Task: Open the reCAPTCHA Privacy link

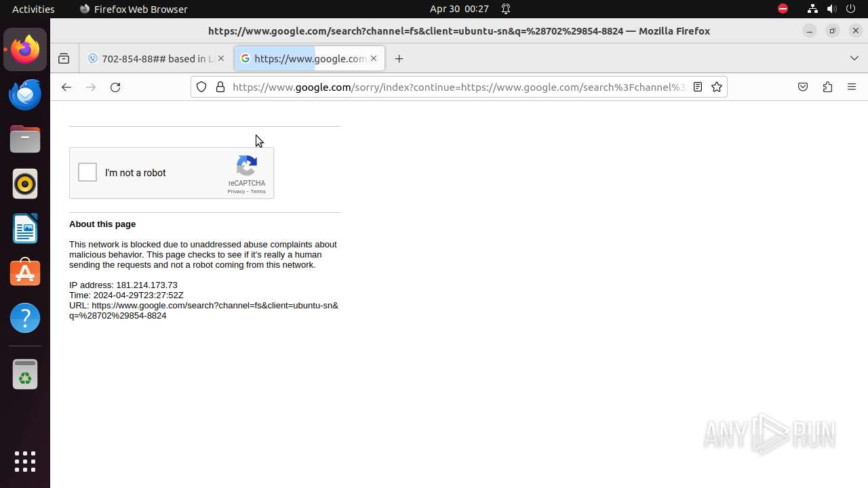Action: point(236,192)
